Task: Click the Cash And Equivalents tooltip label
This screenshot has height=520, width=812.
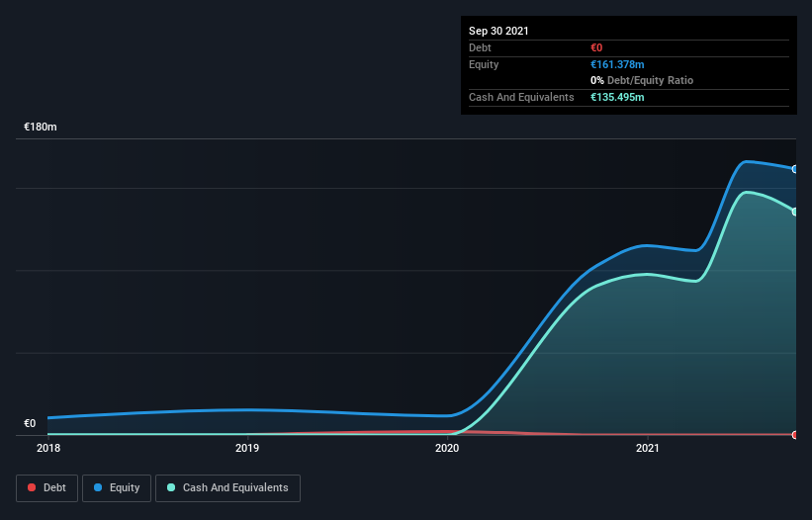Action: 521,97
